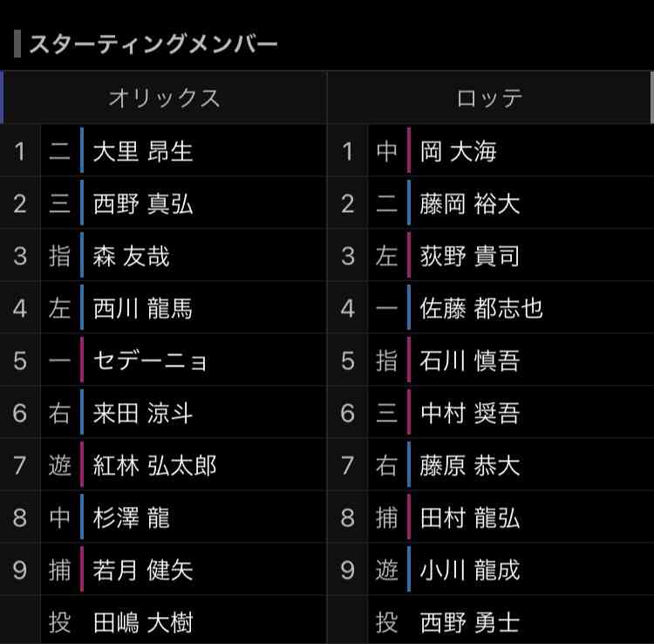This screenshot has width=654, height=644.
Task: Open 石川 慎吾 designated hitter
Action: coord(470,360)
